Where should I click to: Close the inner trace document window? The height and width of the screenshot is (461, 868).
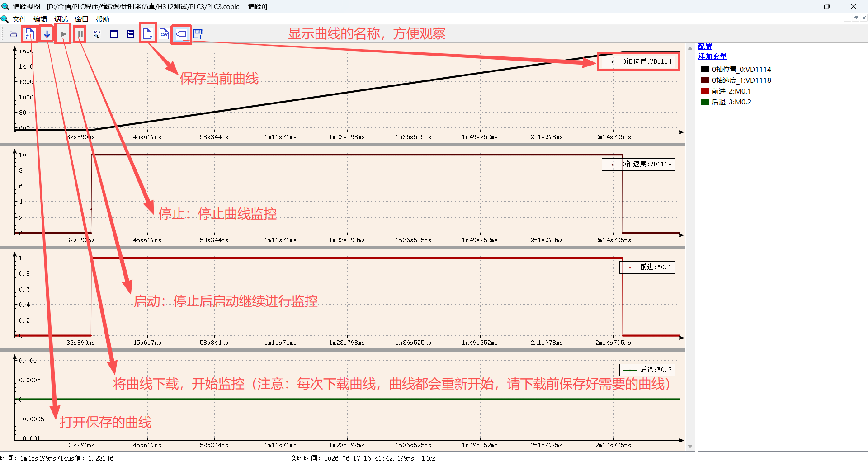point(864,18)
